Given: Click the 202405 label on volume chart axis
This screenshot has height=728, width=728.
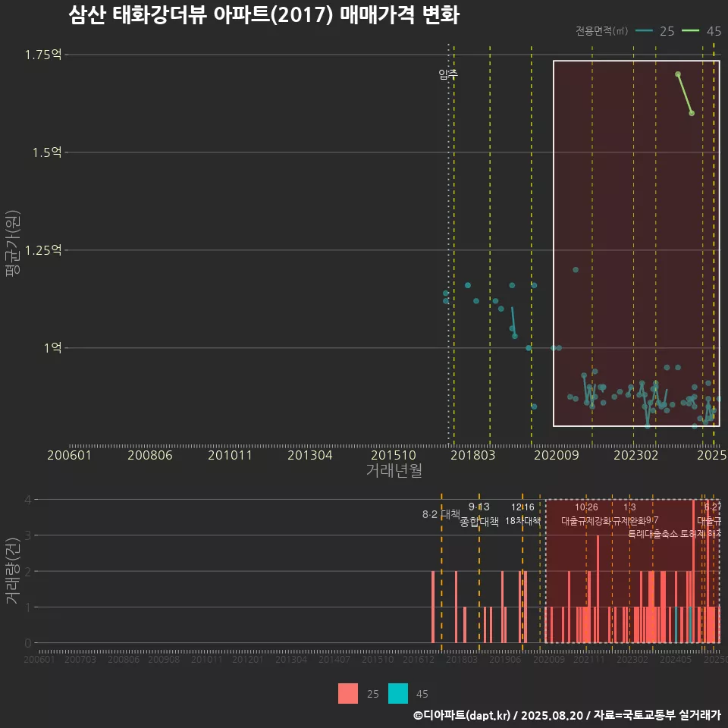Looking at the screenshot, I should [x=676, y=659].
